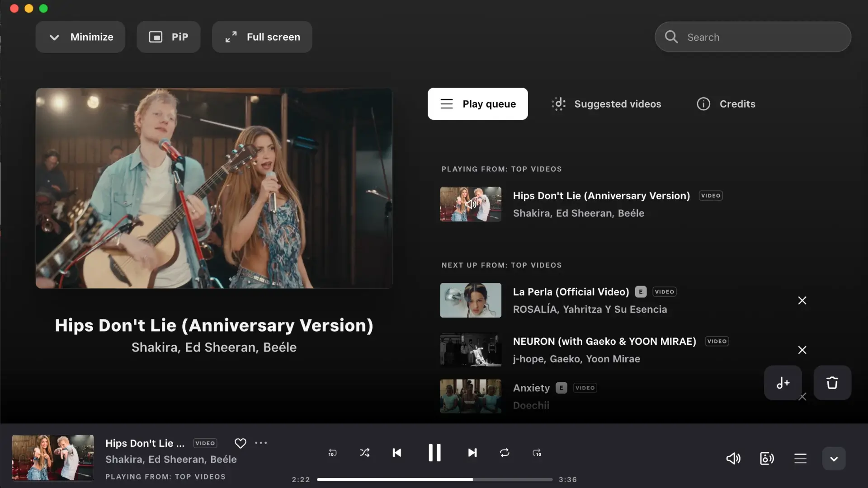Viewport: 868px width, 488px height.
Task: Skip forward 10 seconds
Action: click(x=537, y=453)
